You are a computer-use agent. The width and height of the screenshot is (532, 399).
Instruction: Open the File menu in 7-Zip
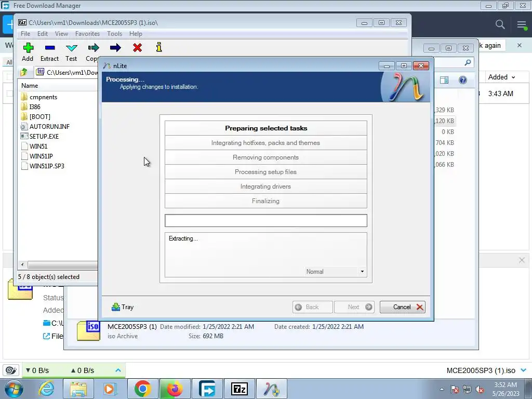coord(25,34)
